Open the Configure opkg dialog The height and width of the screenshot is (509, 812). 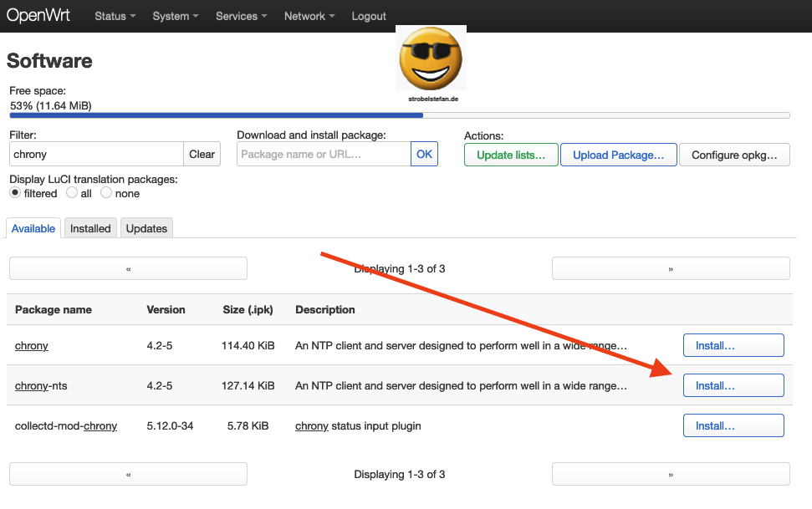pos(733,155)
